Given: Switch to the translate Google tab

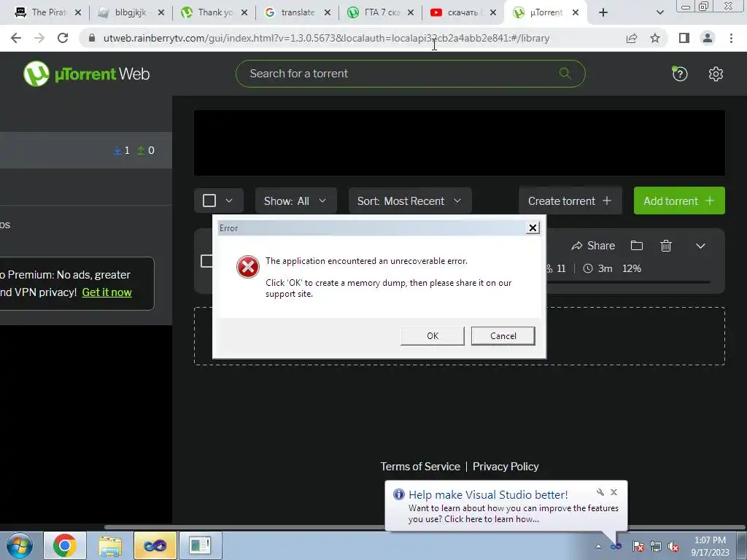Looking at the screenshot, I should (297, 13).
